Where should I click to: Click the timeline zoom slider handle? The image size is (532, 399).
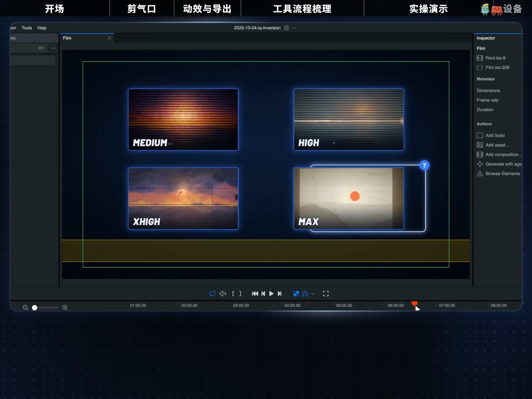pos(35,308)
